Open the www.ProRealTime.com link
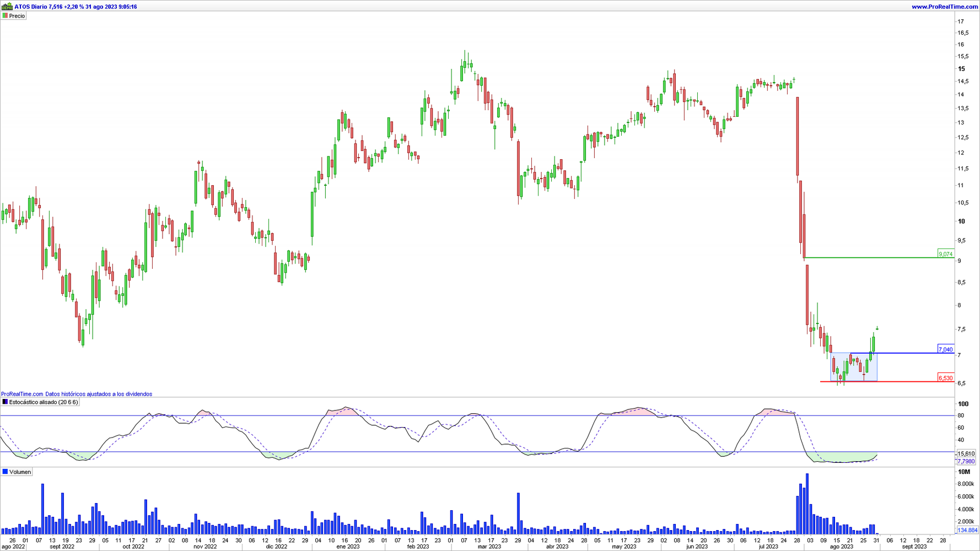 coord(945,7)
